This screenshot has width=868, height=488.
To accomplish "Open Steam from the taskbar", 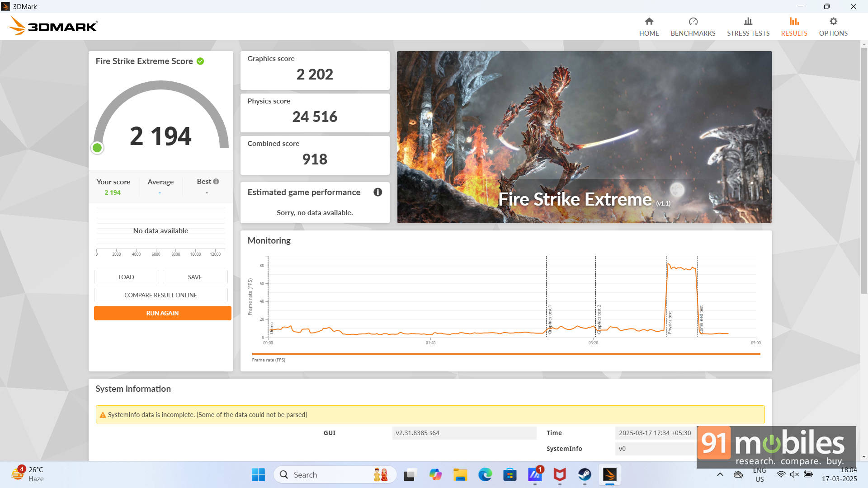I will [x=585, y=475].
